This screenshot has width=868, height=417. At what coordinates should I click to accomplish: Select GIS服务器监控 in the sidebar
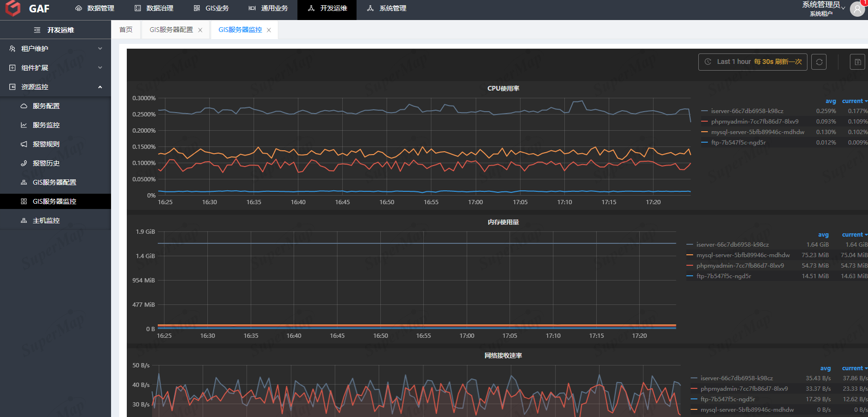pyautogui.click(x=55, y=201)
